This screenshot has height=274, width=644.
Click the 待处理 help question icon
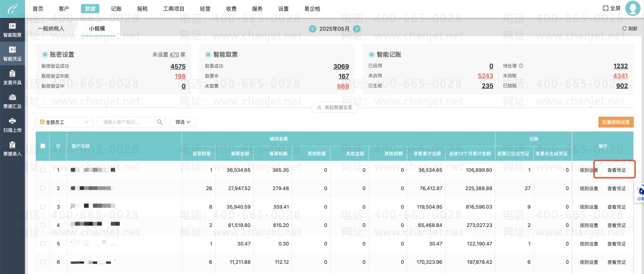[x=521, y=66]
